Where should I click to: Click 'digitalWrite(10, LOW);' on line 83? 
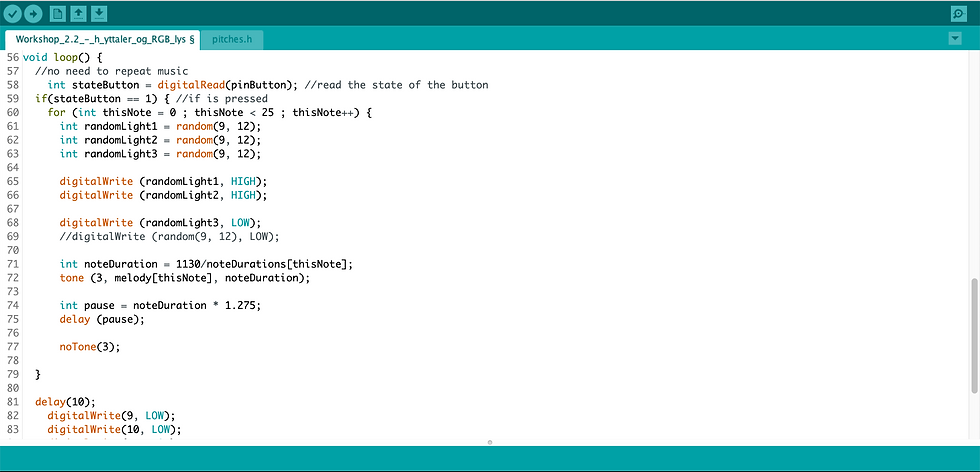114,429
